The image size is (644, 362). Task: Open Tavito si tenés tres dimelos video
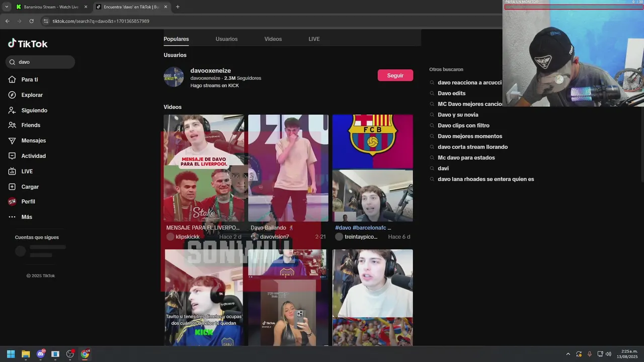[204, 298]
